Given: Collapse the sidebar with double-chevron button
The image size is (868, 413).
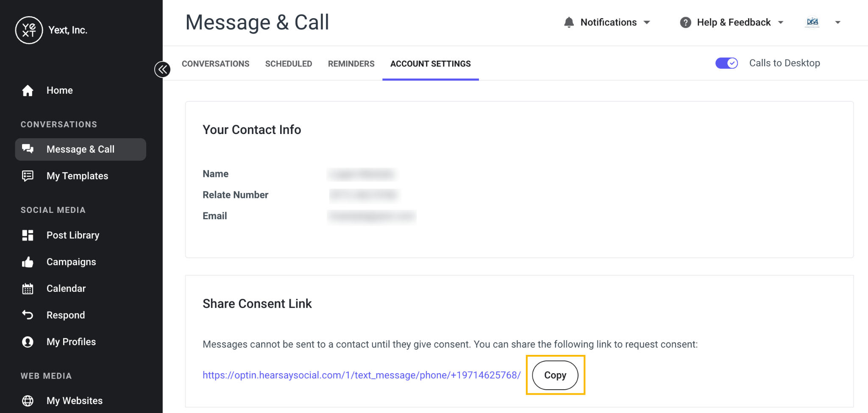Looking at the screenshot, I should tap(162, 69).
